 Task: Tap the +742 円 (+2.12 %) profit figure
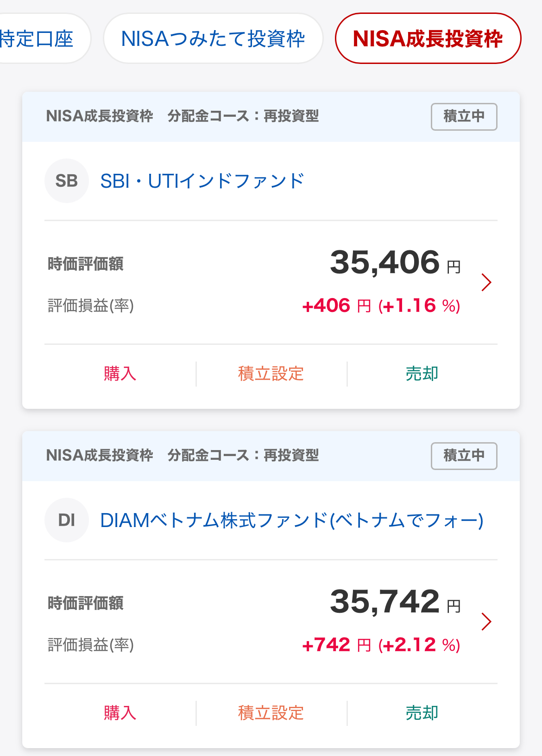coord(381,645)
